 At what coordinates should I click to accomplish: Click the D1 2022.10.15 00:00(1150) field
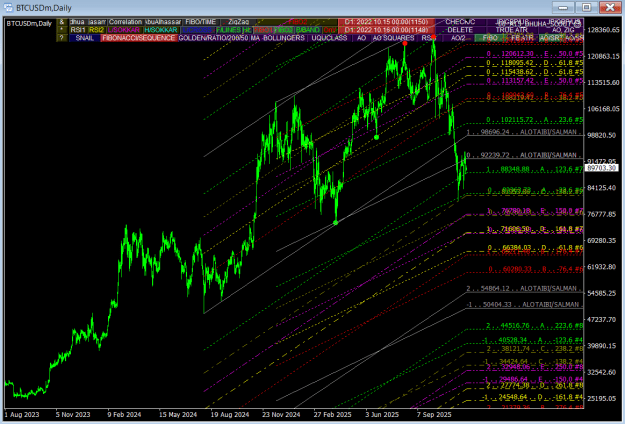click(x=386, y=22)
